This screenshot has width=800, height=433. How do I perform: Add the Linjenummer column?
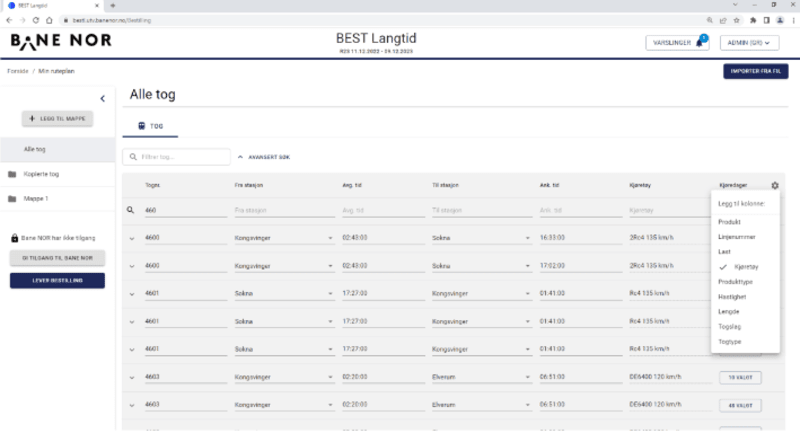tap(745, 237)
